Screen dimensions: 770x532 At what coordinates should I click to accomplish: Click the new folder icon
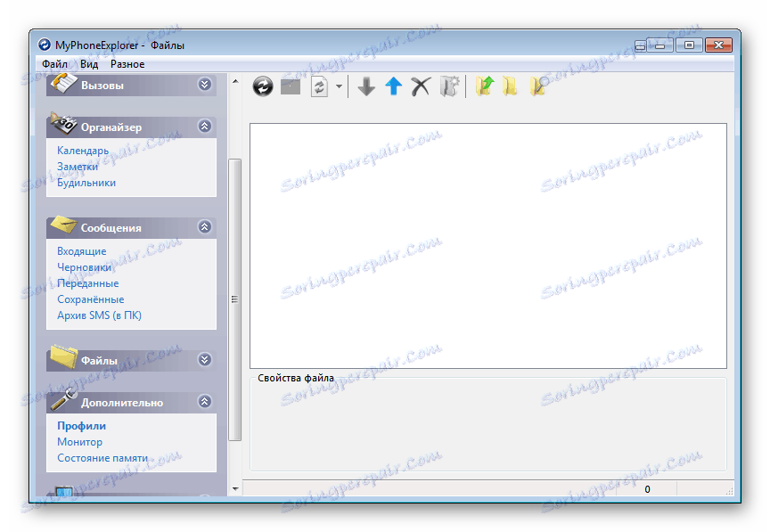tap(510, 86)
